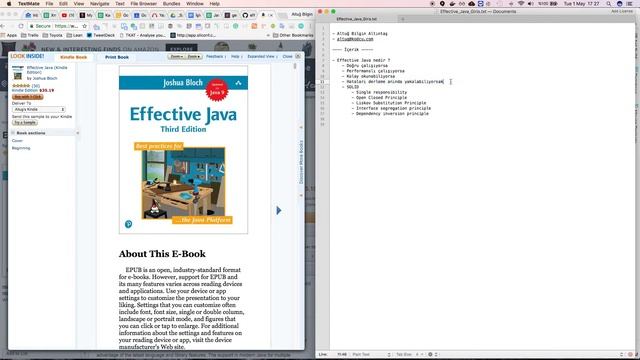The height and width of the screenshot is (360, 640).
Task: Open the Expanded View dropdown
Action: pyautogui.click(x=262, y=57)
